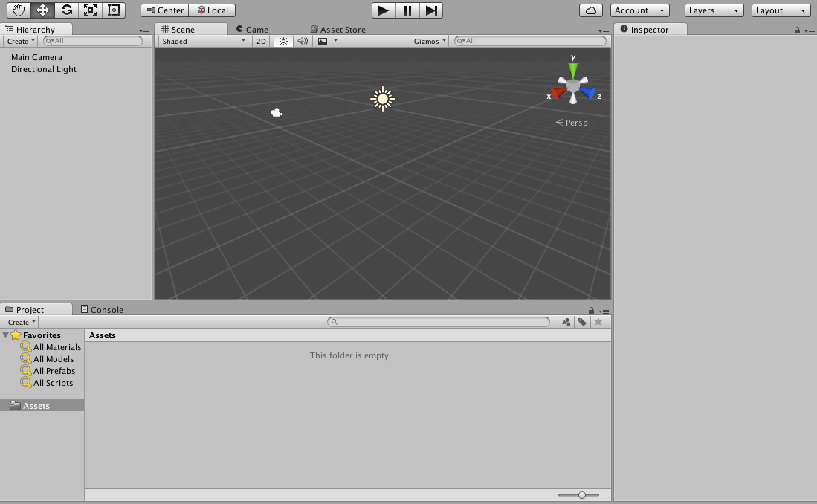This screenshot has width=817, height=504.
Task: Collapse the Favorites tree
Action: (x=6, y=335)
